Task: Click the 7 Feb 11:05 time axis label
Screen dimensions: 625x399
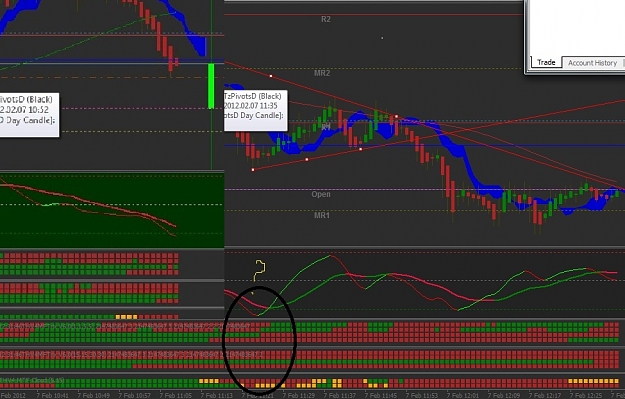Action: (176, 395)
